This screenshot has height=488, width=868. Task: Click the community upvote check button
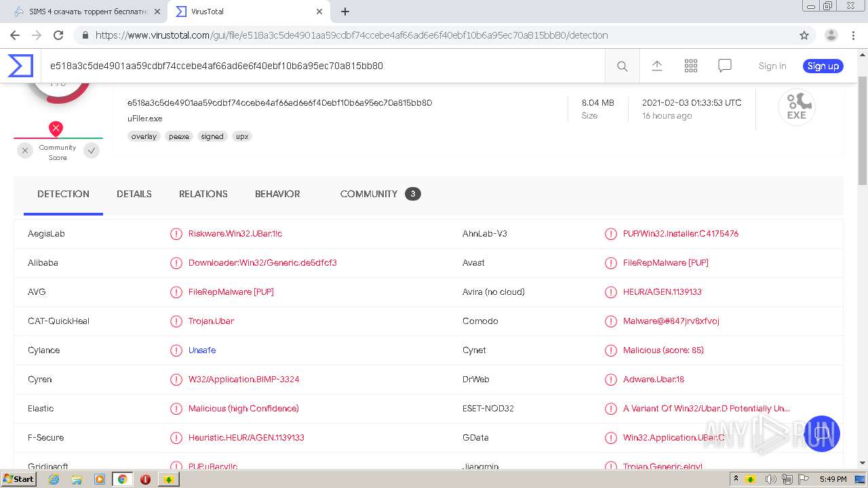(x=92, y=151)
